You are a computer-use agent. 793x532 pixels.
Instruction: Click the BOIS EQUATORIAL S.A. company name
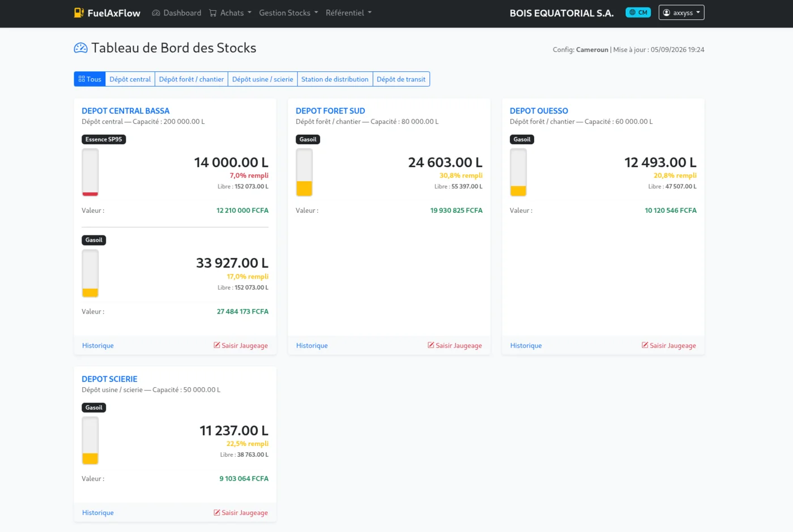pos(562,13)
